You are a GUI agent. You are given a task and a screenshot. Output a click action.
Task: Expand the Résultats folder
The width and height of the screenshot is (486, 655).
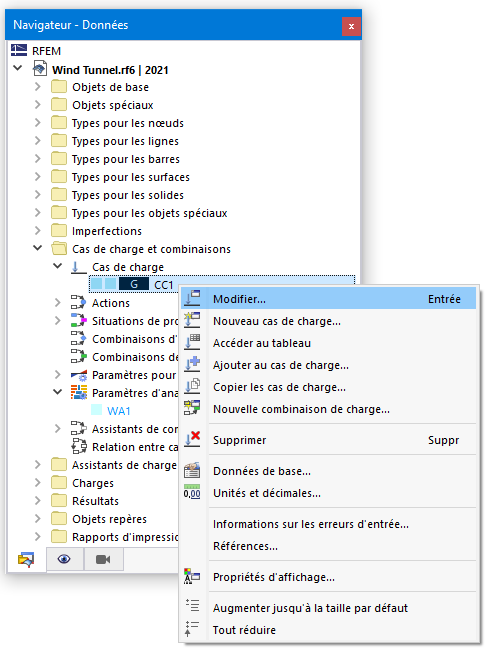(38, 500)
